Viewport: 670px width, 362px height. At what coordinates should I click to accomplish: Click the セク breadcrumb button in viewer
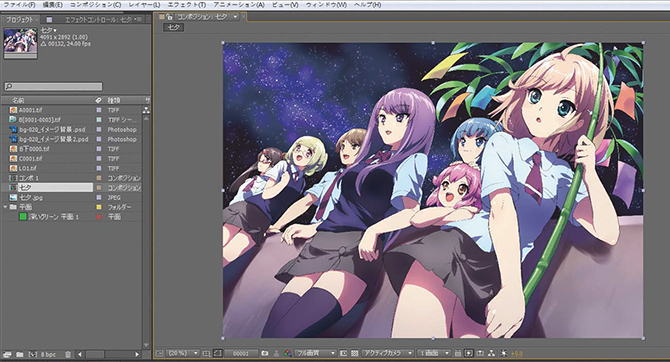(x=173, y=27)
